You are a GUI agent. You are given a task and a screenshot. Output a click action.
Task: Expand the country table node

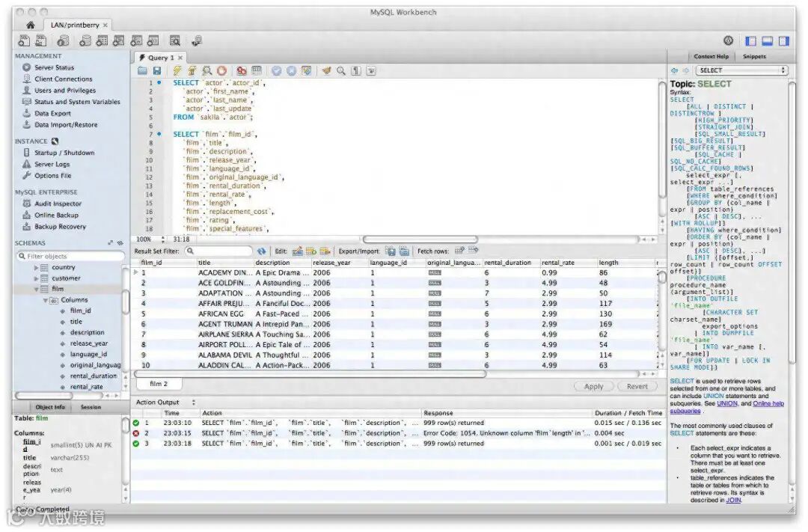pos(36,268)
